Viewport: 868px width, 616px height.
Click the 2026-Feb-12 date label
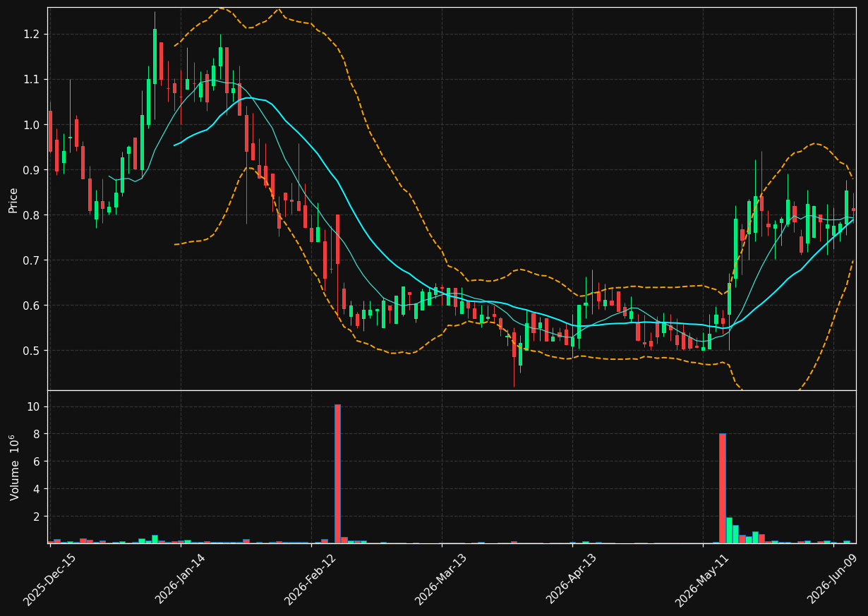click(x=311, y=579)
